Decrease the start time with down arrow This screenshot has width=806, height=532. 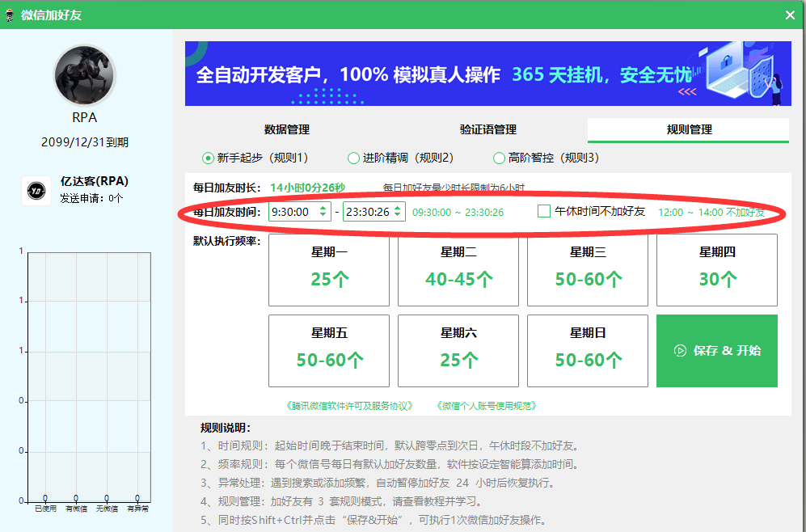(x=323, y=216)
